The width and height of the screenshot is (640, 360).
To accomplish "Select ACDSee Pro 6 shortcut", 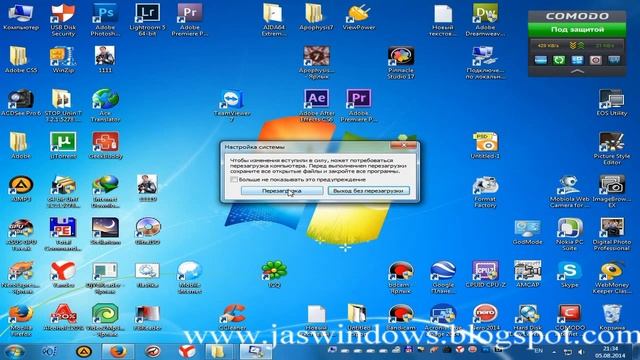I will 21,103.
